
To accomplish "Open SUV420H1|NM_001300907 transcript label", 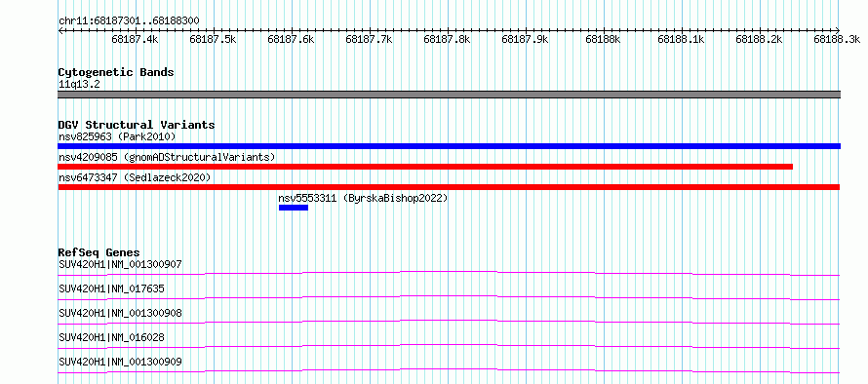I will click(x=120, y=264).
